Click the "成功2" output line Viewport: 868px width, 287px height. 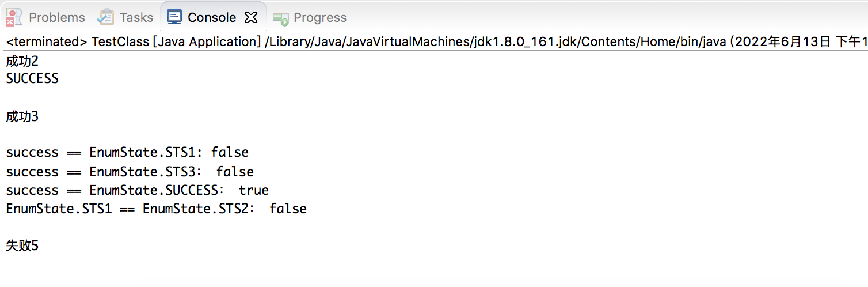22,61
